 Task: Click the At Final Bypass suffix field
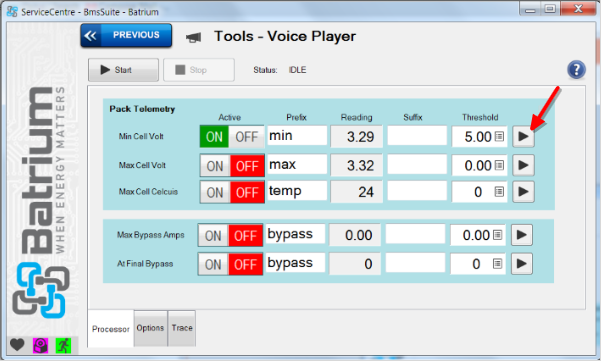click(415, 263)
